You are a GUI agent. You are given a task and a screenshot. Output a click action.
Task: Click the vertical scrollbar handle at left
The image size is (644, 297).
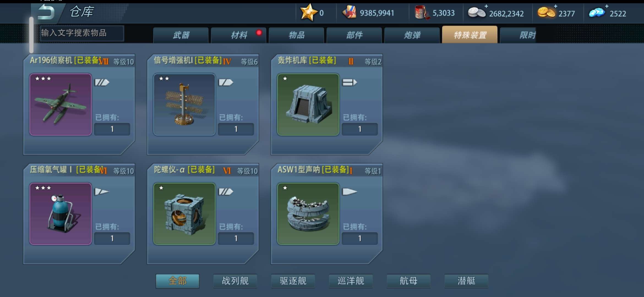[x=31, y=35]
